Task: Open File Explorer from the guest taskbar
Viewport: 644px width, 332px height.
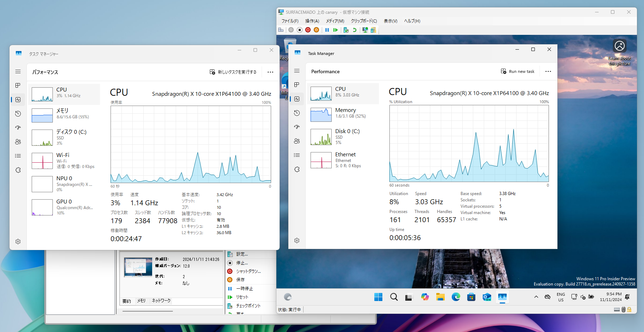Action: 440,297
